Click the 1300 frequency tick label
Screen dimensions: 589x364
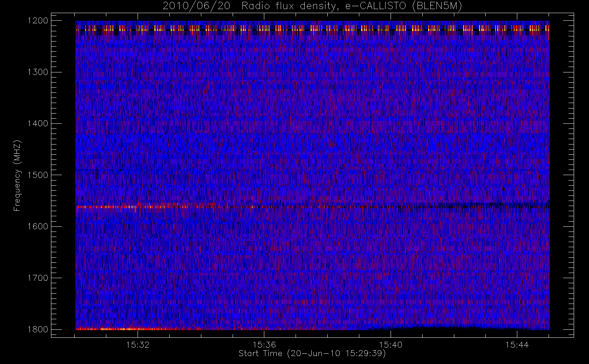(x=38, y=72)
